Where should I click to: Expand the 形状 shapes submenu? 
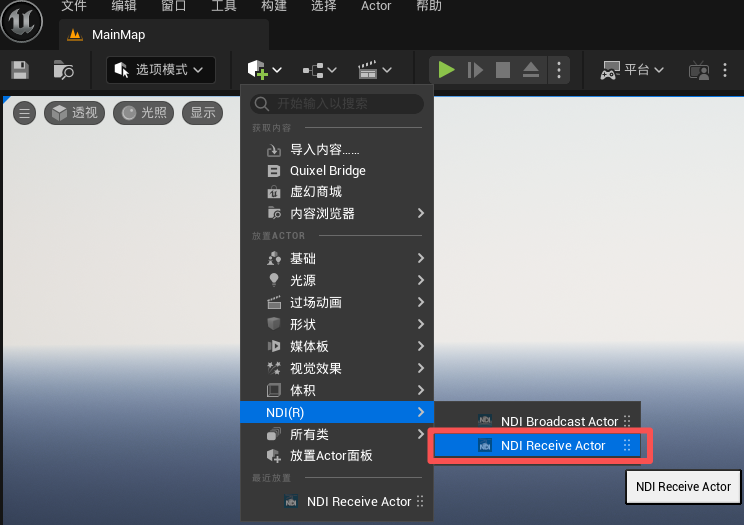point(337,324)
